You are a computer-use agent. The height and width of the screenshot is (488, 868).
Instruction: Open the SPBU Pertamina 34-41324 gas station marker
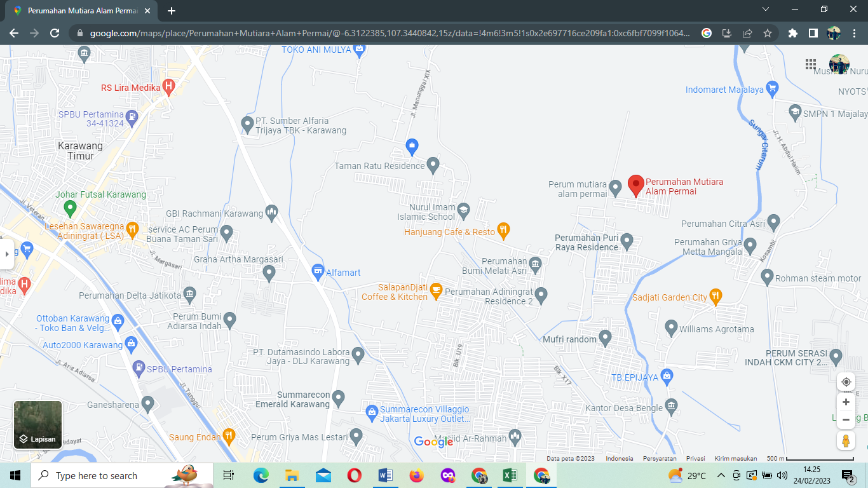132,118
